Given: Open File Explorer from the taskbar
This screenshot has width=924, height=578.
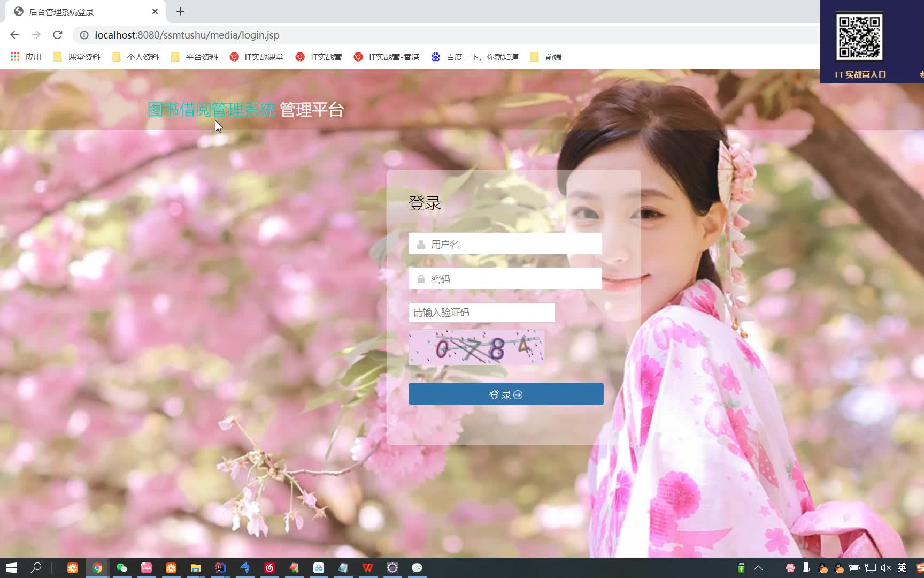Looking at the screenshot, I should [196, 568].
